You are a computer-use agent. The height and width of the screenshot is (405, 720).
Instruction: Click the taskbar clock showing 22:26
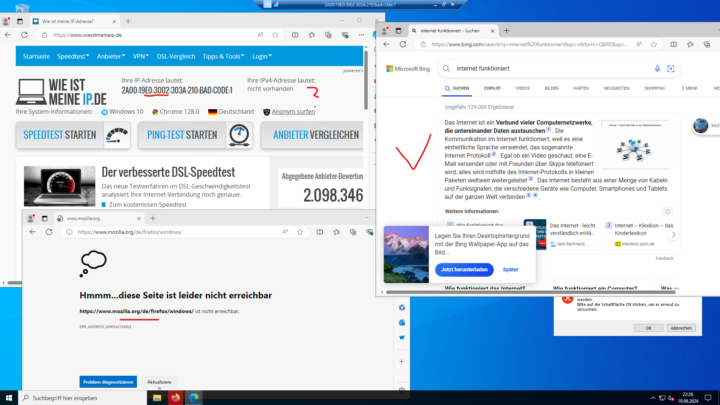point(688,398)
